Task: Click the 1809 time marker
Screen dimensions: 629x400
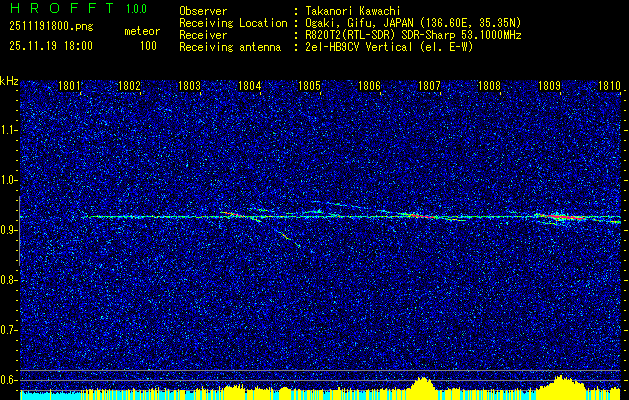Action: [x=549, y=86]
